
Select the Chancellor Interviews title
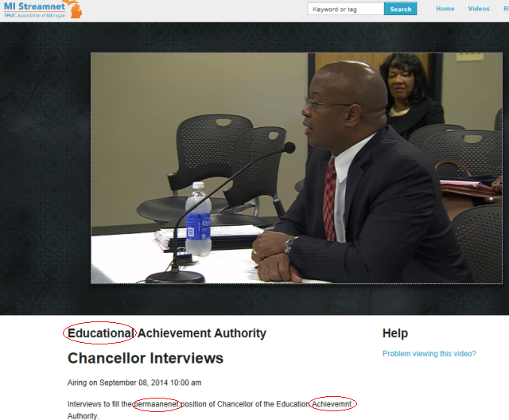tap(146, 358)
